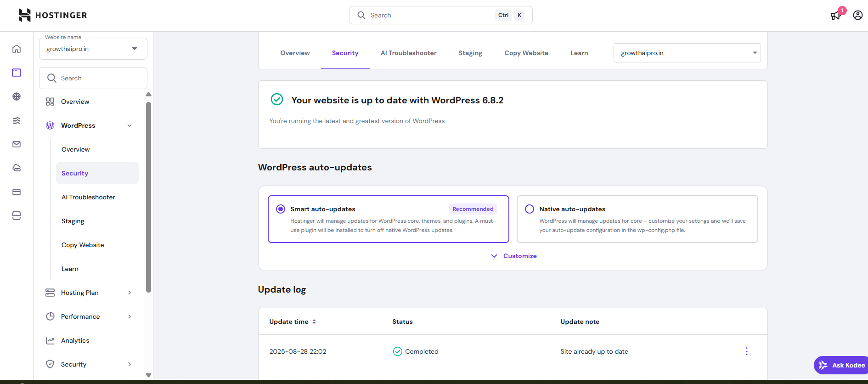Image resolution: width=868 pixels, height=384 pixels.
Task: Go to Home via the rail house icon
Action: 17,49
